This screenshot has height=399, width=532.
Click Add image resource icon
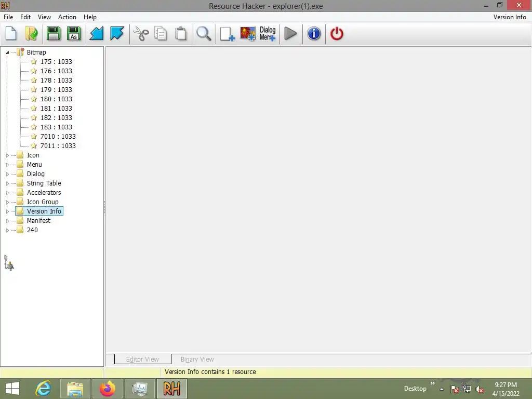248,34
